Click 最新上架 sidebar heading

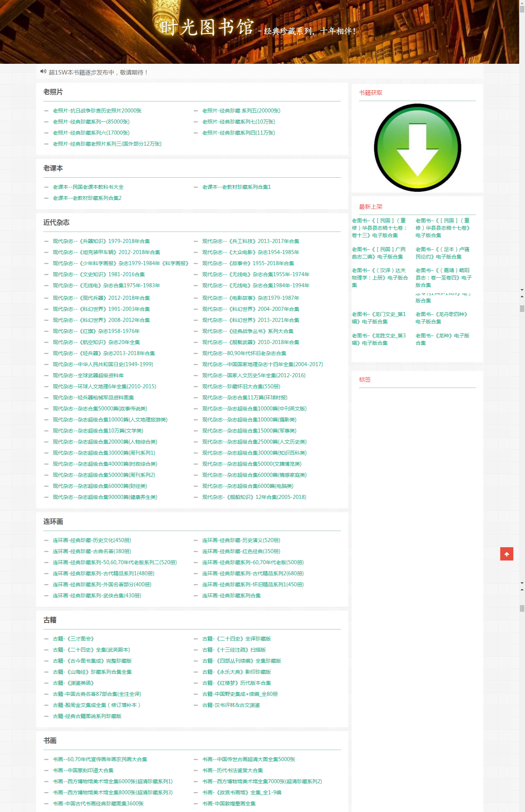point(371,207)
